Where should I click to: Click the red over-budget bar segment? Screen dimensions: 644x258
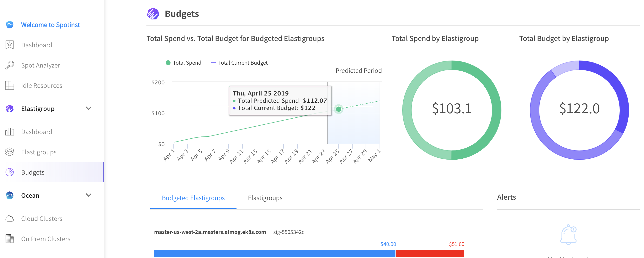tap(429, 253)
